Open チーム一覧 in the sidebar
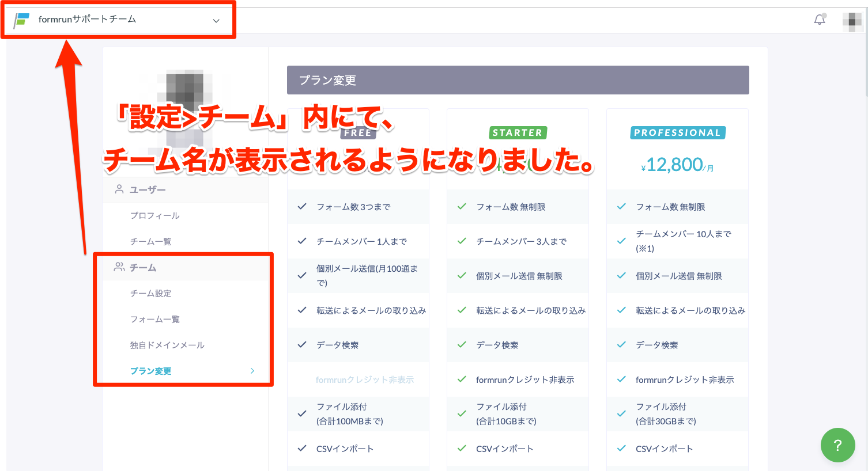868x471 pixels. 150,241
